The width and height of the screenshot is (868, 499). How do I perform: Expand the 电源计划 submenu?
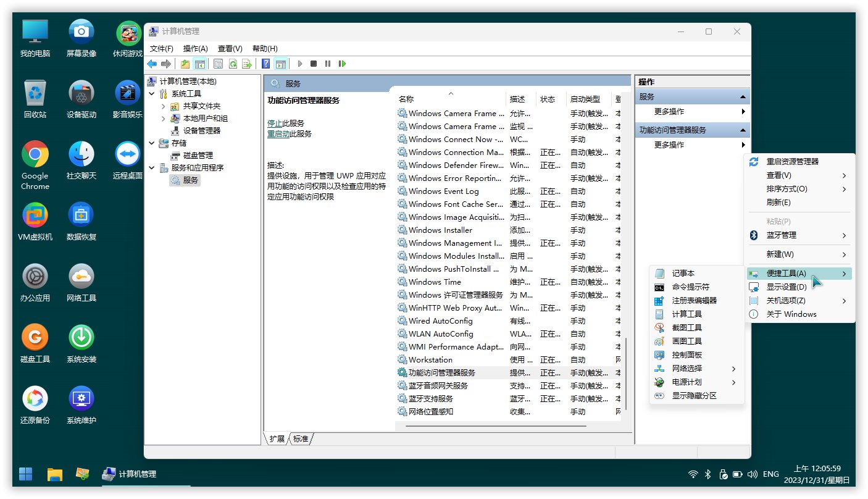(697, 382)
